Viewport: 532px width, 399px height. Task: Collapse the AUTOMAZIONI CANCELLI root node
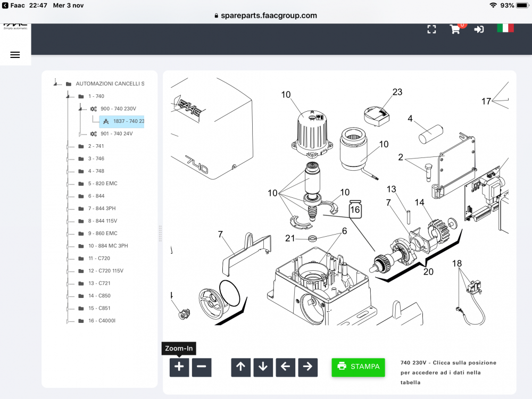tap(55, 84)
